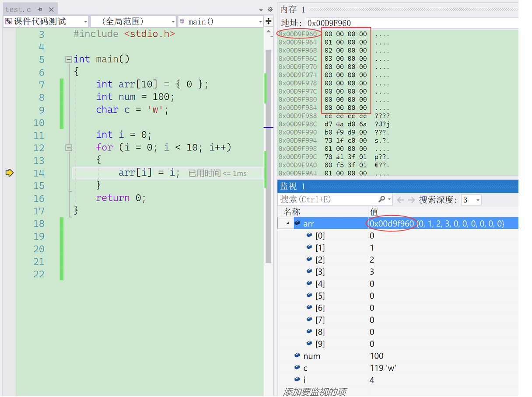532x397 pixels.
Task: Select the [9] array element row
Action: pos(398,344)
